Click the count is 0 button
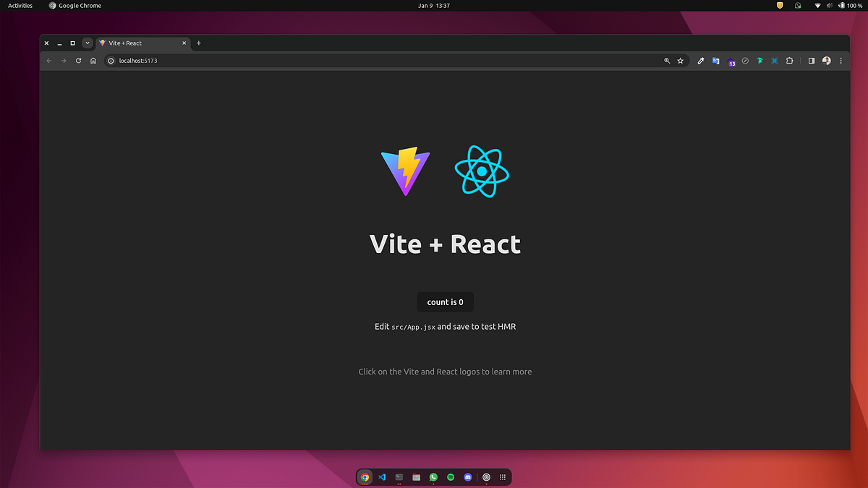The image size is (868, 488). [445, 302]
